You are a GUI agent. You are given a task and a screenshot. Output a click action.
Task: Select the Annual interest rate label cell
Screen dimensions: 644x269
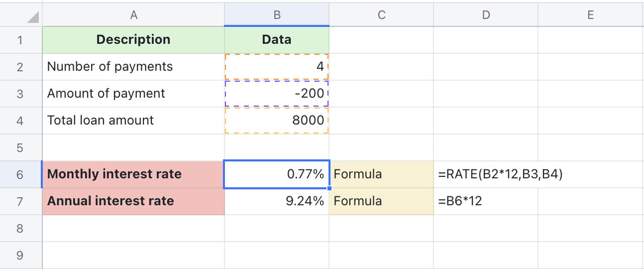coord(133,201)
